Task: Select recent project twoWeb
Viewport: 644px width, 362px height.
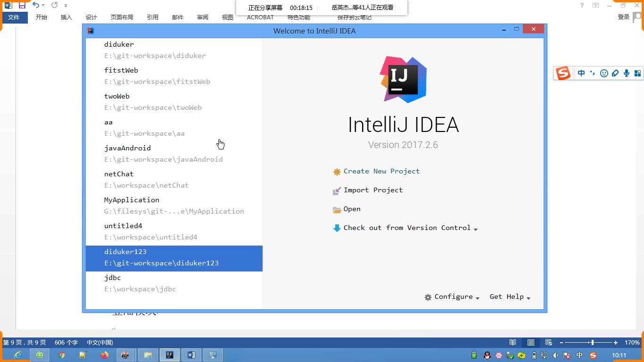Action: tap(174, 102)
